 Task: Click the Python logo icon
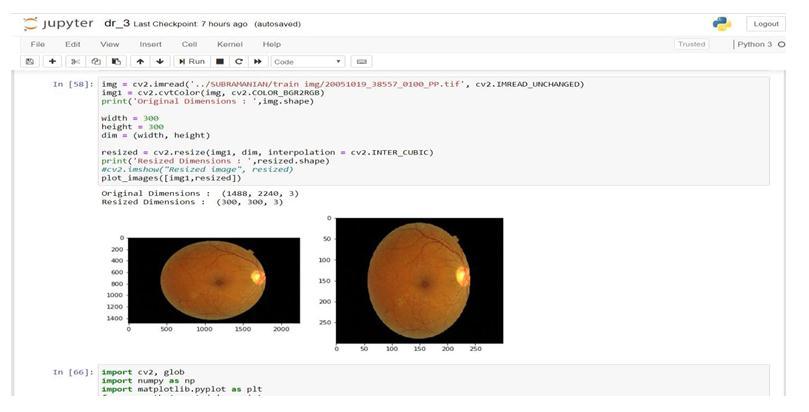722,24
